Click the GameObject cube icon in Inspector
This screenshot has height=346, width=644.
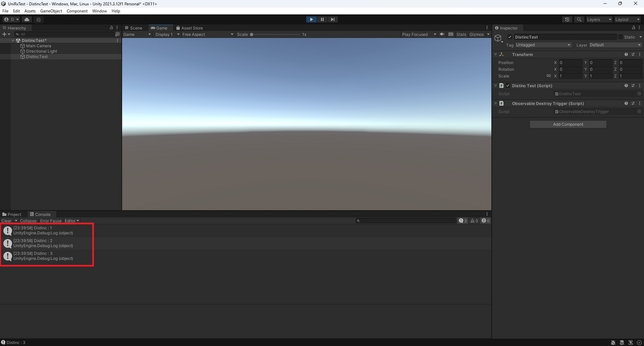pos(498,38)
